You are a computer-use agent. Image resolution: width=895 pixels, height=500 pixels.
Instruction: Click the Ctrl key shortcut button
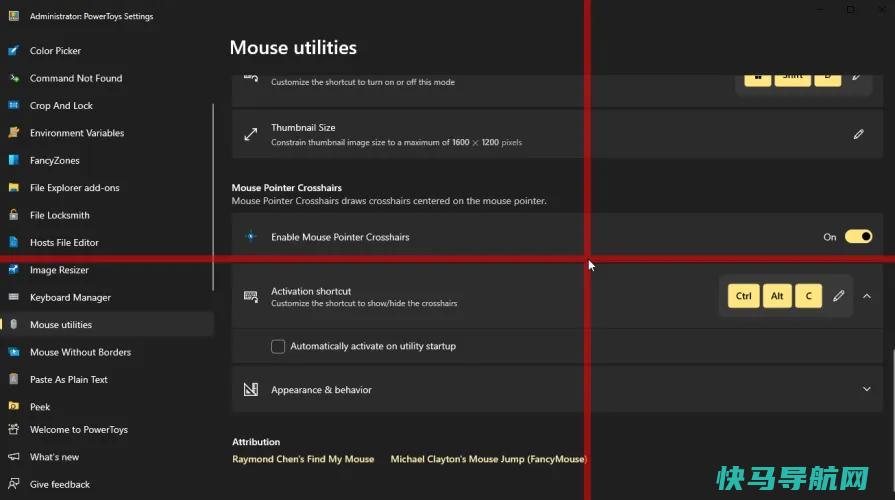coord(744,296)
